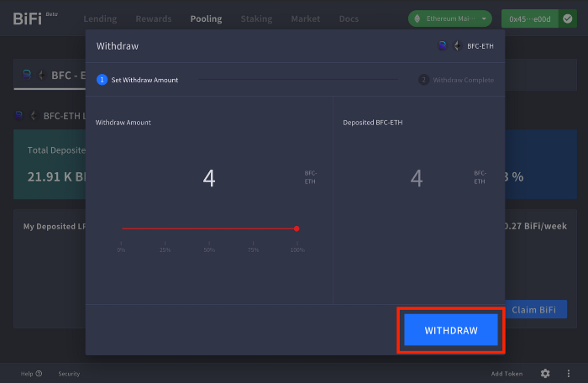
Task: Click the ETH token icon in Withdraw header
Action: click(x=457, y=45)
